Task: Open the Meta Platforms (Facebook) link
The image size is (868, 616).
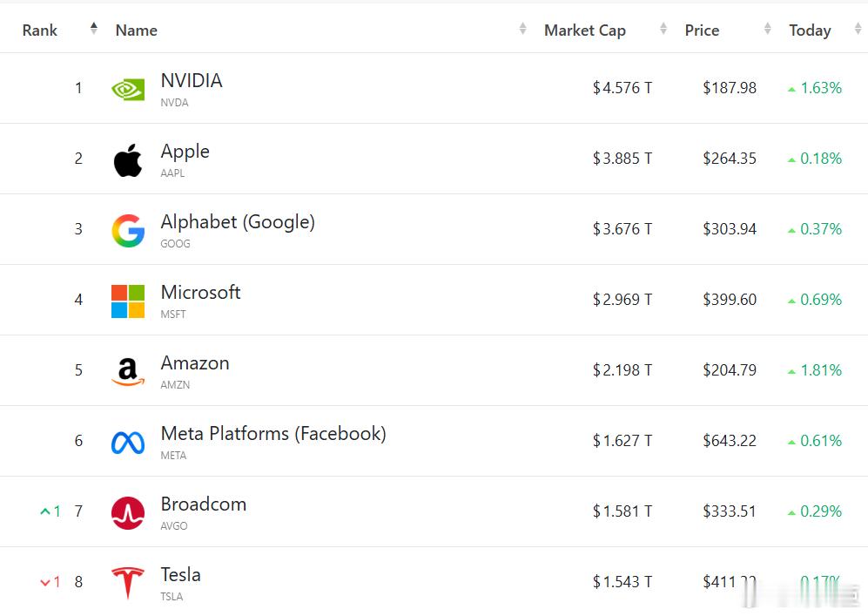Action: (x=273, y=434)
